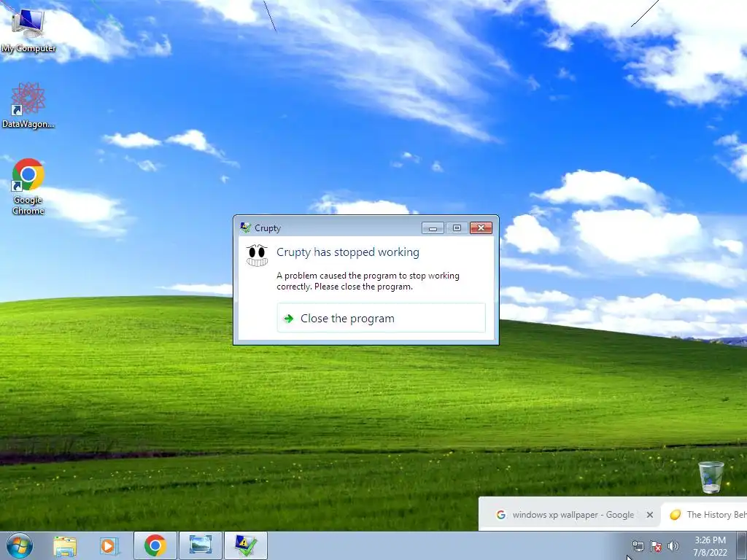Select the Crupty program taskbar button
Image resolution: width=747 pixels, height=560 pixels.
coord(245,545)
